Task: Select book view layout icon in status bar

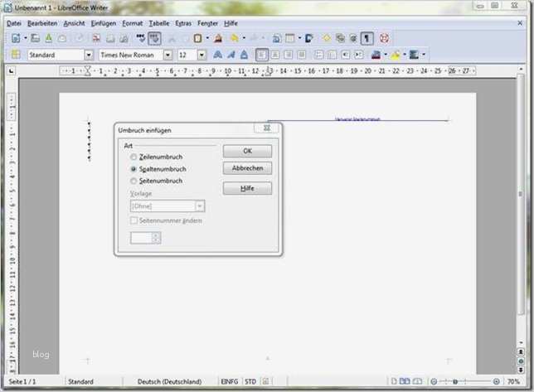Action: (418, 381)
